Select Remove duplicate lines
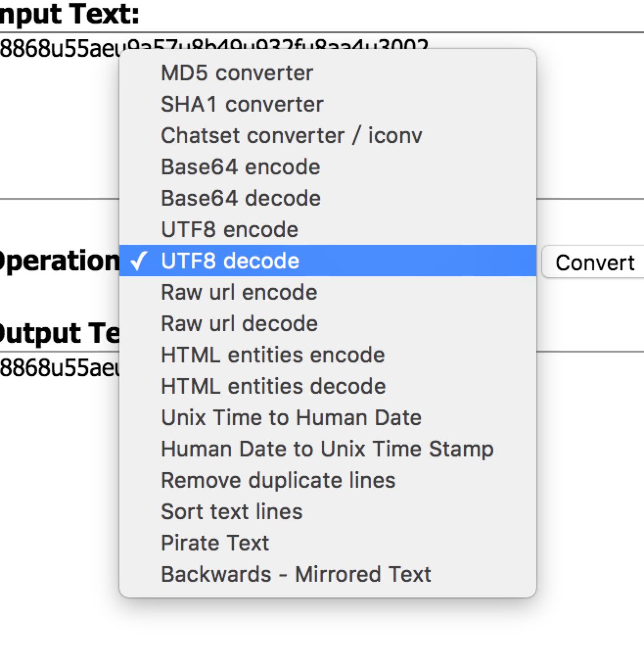Viewport: 644px width, 668px height. tap(278, 480)
